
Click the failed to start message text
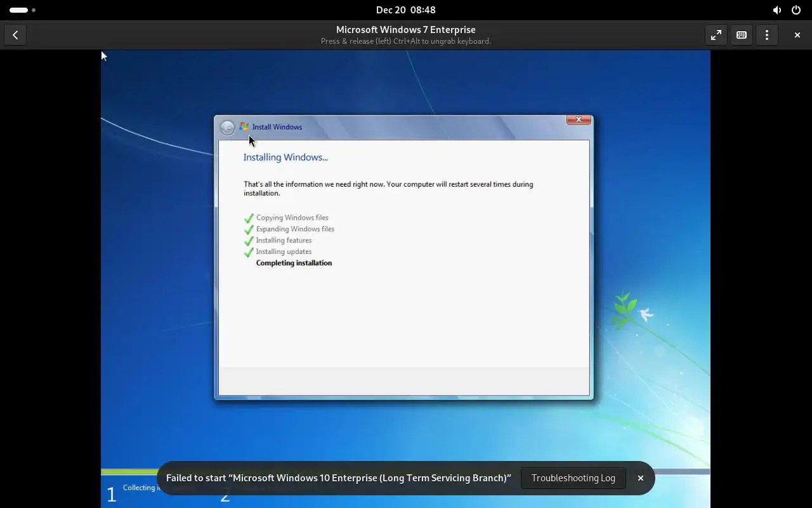339,478
